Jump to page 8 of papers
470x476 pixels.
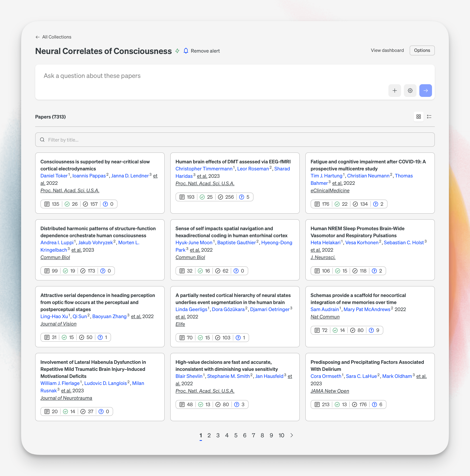(x=262, y=435)
